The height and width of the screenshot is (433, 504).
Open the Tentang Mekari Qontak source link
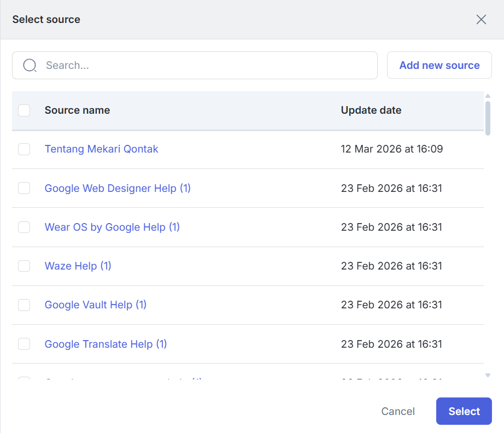(101, 149)
